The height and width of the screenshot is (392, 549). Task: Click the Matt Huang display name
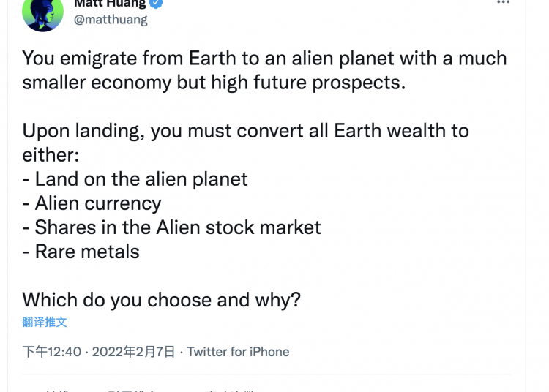click(x=110, y=4)
